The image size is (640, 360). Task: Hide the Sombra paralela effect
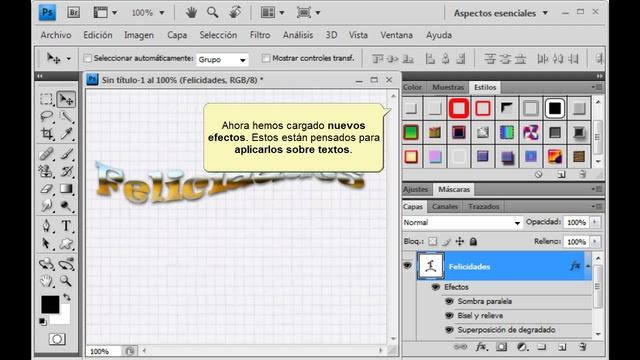(449, 301)
